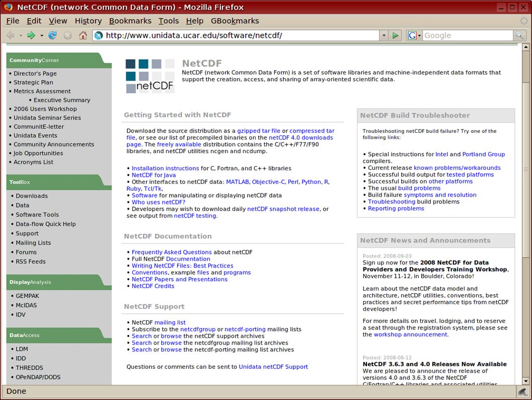532x400 pixels.
Task: Open Downloads in the ToolBox section
Action: [32, 196]
